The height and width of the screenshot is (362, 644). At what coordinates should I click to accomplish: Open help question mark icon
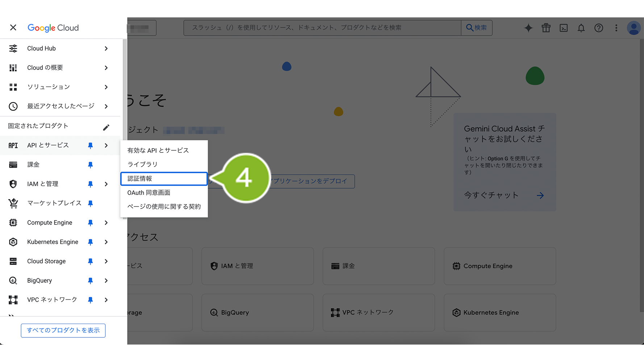point(599,28)
